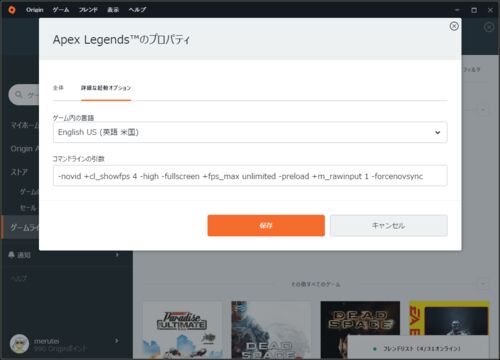This screenshot has width=500, height=360.
Task: Click ヘルプ in the left sidebar
Action: click(19, 278)
